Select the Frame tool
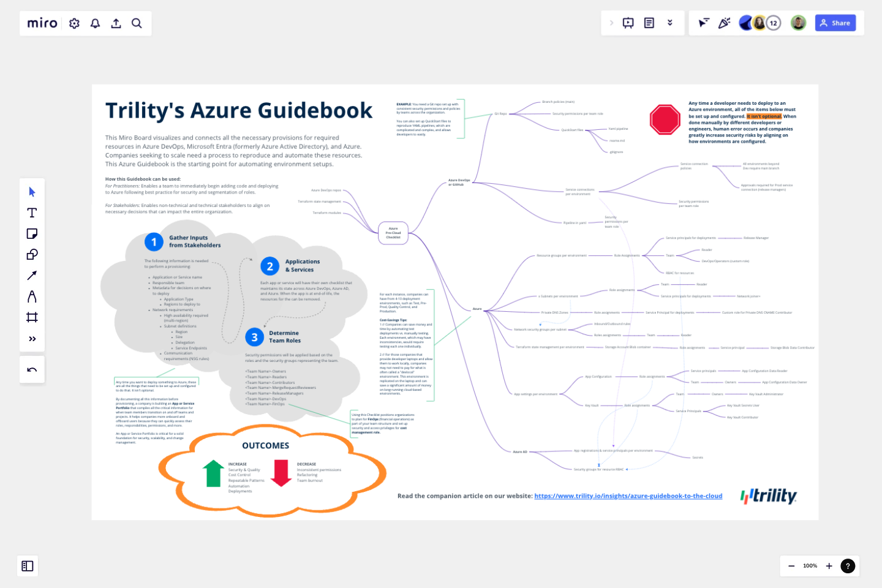This screenshot has height=588, width=882. tap(32, 317)
